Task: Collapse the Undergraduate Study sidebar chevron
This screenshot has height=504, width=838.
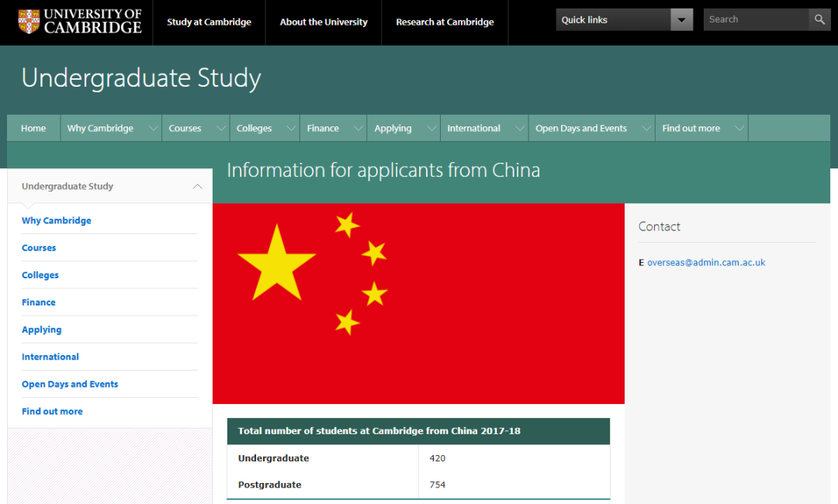Action: click(197, 186)
